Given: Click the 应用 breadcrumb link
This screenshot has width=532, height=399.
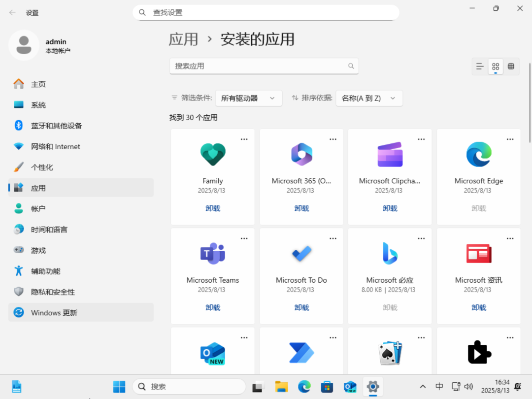Looking at the screenshot, I should tap(183, 39).
